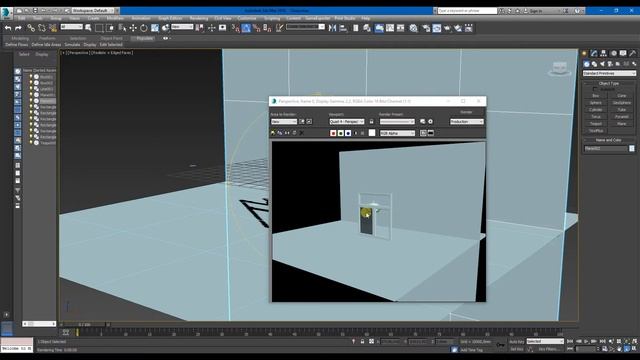This screenshot has height=360, width=640.
Task: Open the Utilities command panel tab
Action: (632, 53)
